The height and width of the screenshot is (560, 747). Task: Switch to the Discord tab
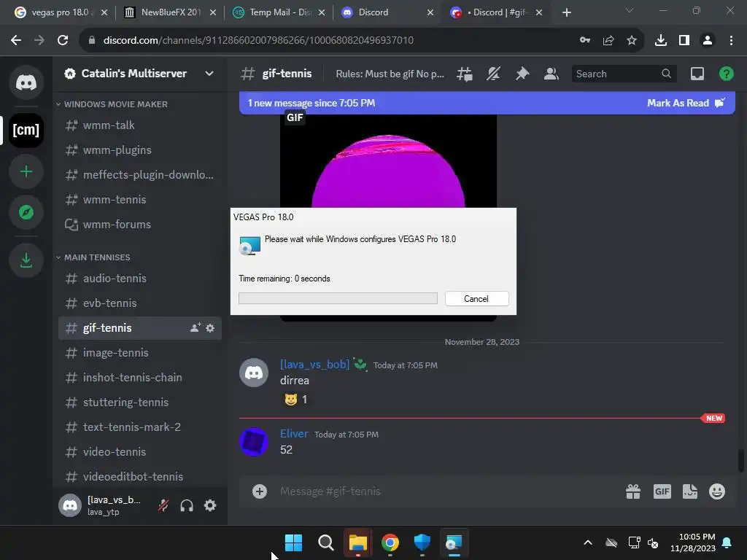click(387, 12)
